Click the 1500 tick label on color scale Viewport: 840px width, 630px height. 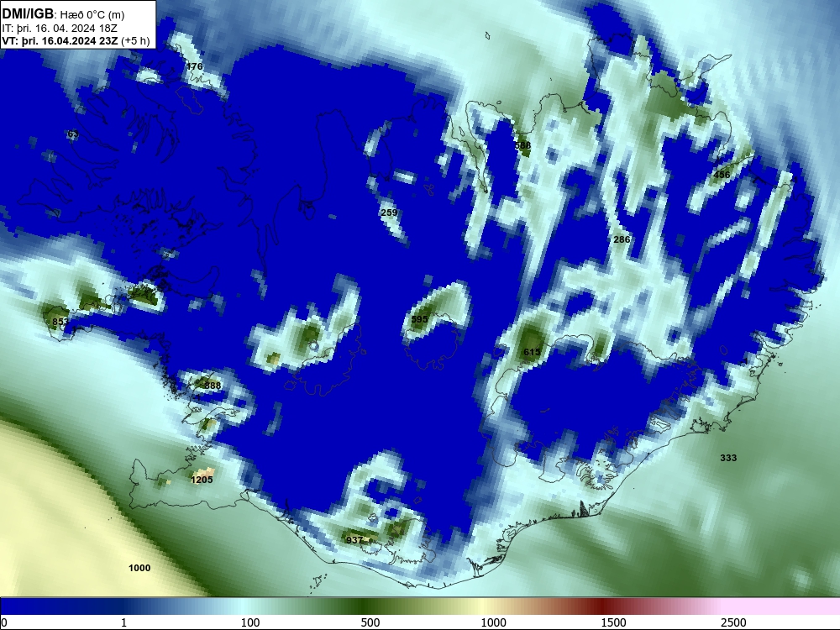pos(613,622)
